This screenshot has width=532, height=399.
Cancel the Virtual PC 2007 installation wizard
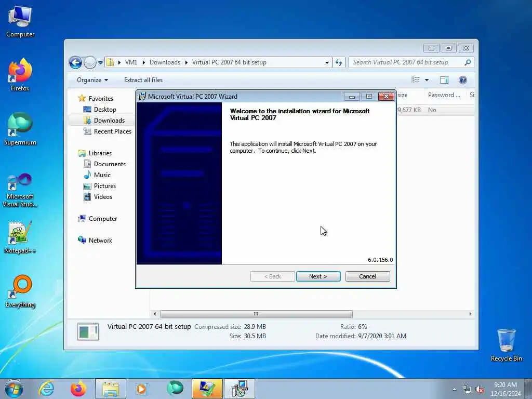[x=367, y=276]
